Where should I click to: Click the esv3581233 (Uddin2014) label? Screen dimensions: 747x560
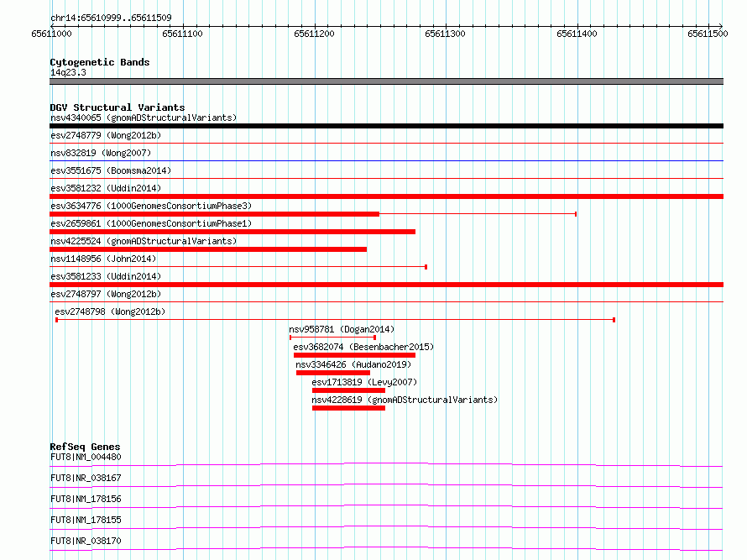[106, 276]
